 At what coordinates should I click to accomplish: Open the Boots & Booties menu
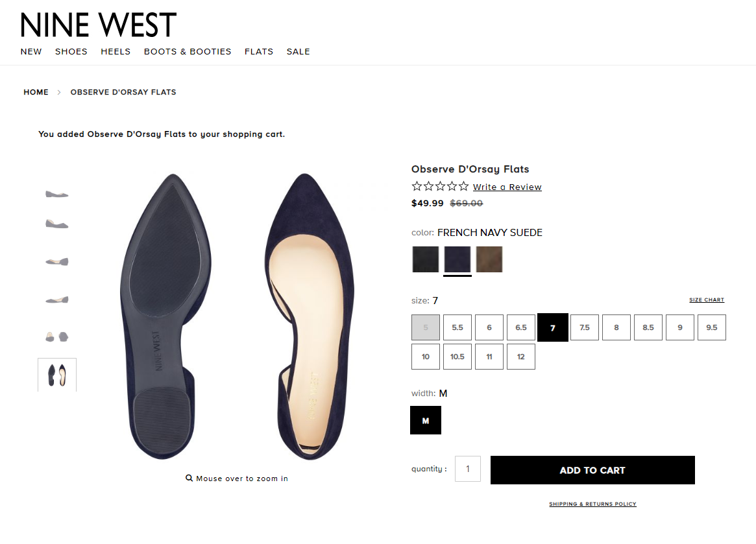coord(188,52)
